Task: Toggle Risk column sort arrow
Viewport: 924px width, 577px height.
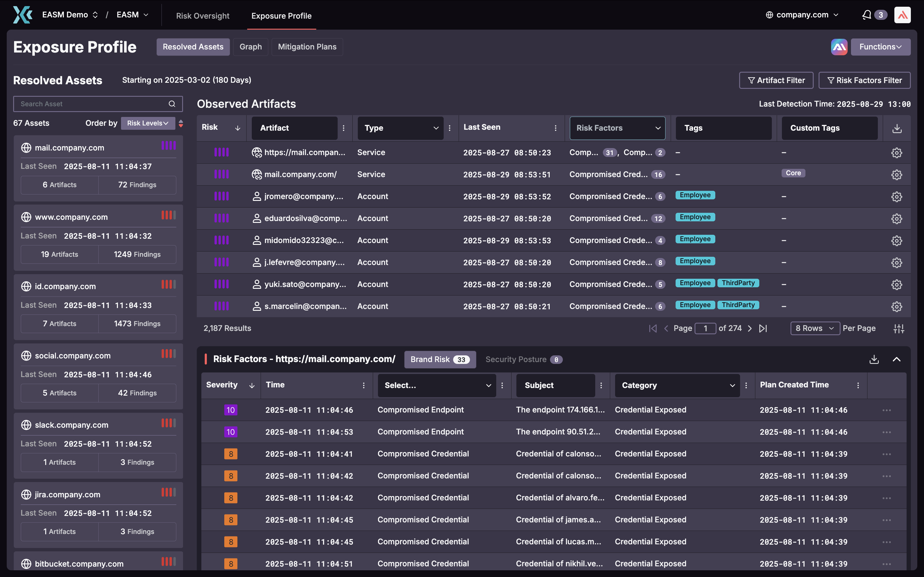Action: pos(237,128)
